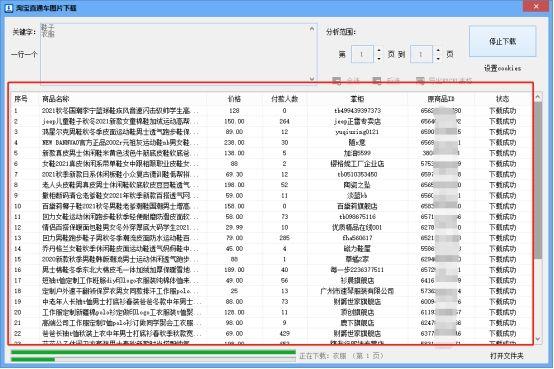Decrease the start page number
Screen dimensions: 554x369
[379, 58]
